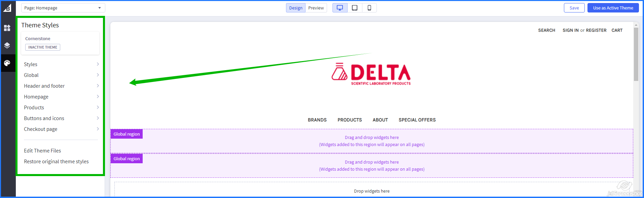Viewport: 644px width, 198px height.
Task: Open the Layers panel icon
Action: pos(7,46)
